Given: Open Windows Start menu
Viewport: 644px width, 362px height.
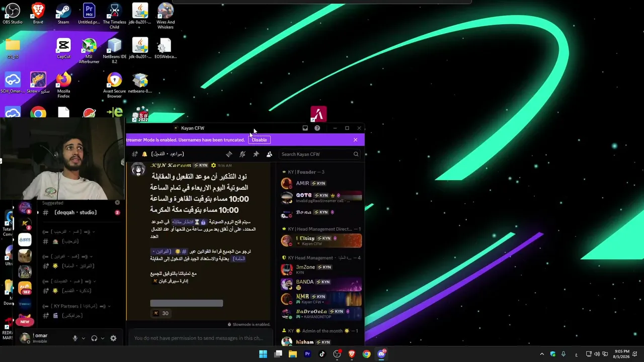Looking at the screenshot, I should coord(263,354).
